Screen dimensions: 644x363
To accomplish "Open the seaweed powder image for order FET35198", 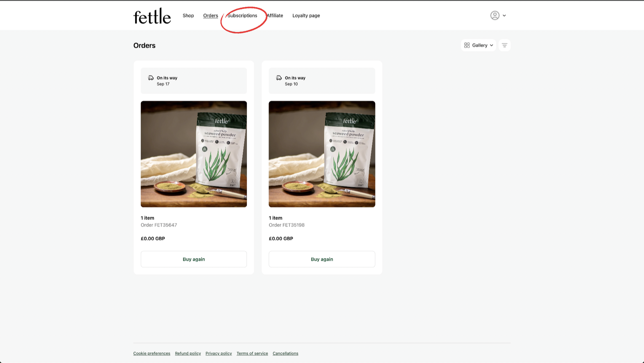I will click(x=322, y=154).
